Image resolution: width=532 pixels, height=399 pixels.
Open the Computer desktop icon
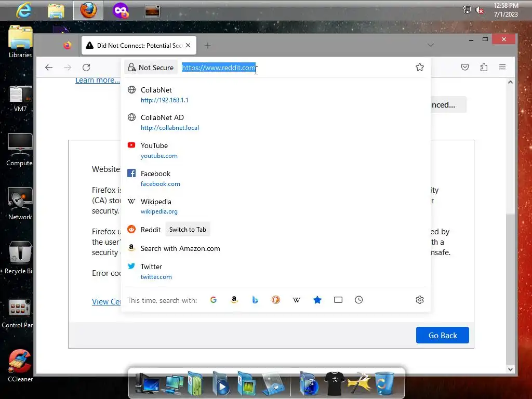[x=20, y=150]
